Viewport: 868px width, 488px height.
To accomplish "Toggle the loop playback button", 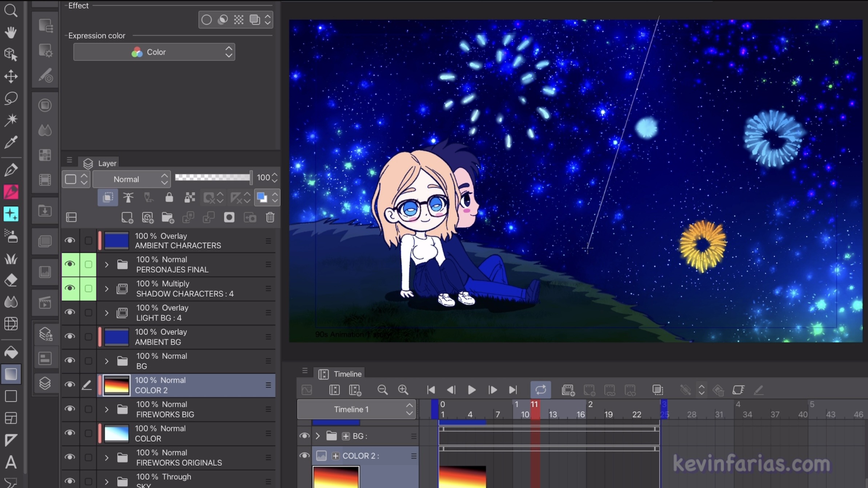I will click(x=541, y=390).
